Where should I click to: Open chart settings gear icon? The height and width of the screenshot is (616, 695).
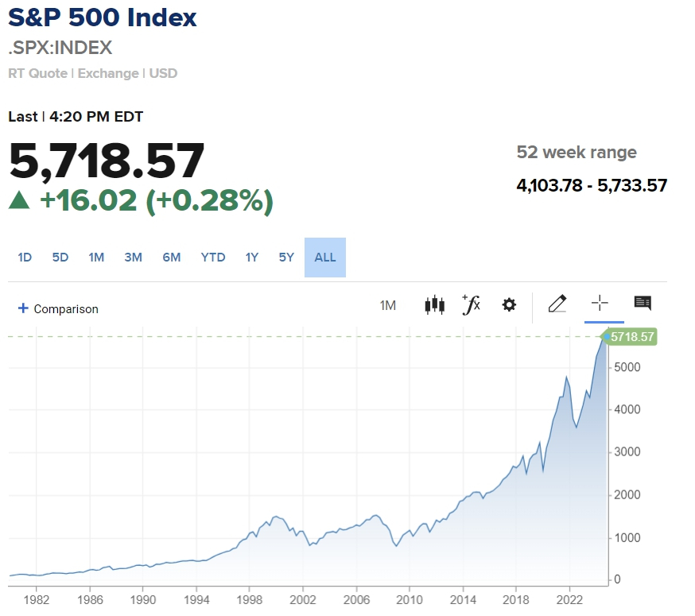(x=509, y=304)
